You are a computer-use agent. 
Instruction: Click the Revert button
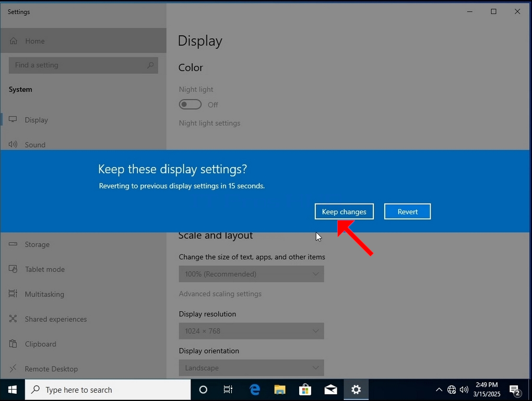pyautogui.click(x=407, y=211)
